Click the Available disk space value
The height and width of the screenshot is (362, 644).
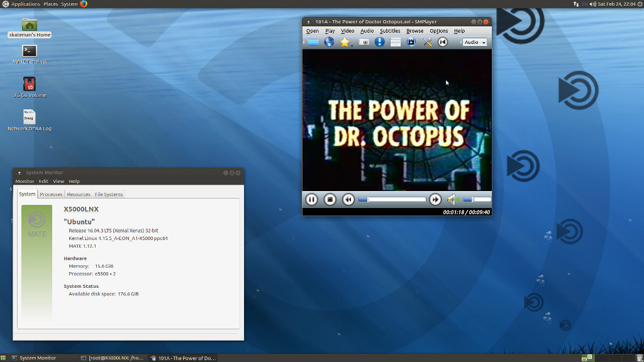coord(128,294)
